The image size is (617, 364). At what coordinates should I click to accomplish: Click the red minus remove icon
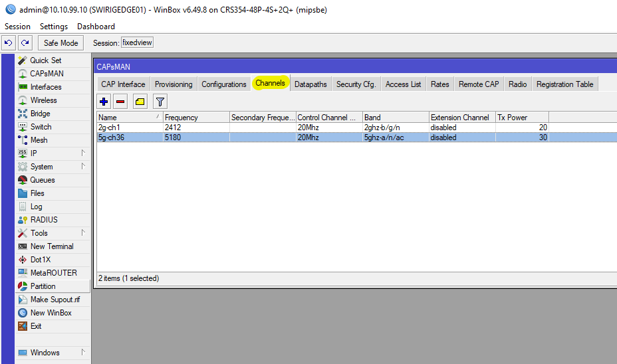120,102
